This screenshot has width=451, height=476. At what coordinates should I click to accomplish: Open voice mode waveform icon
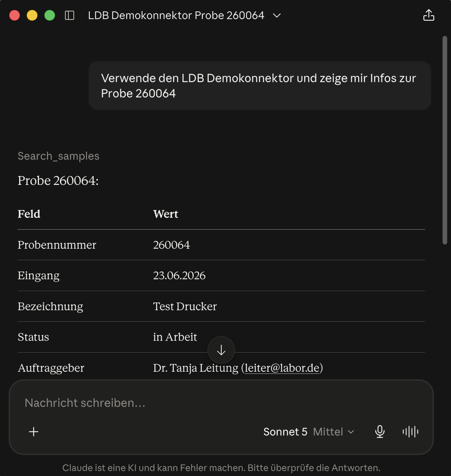[410, 432]
